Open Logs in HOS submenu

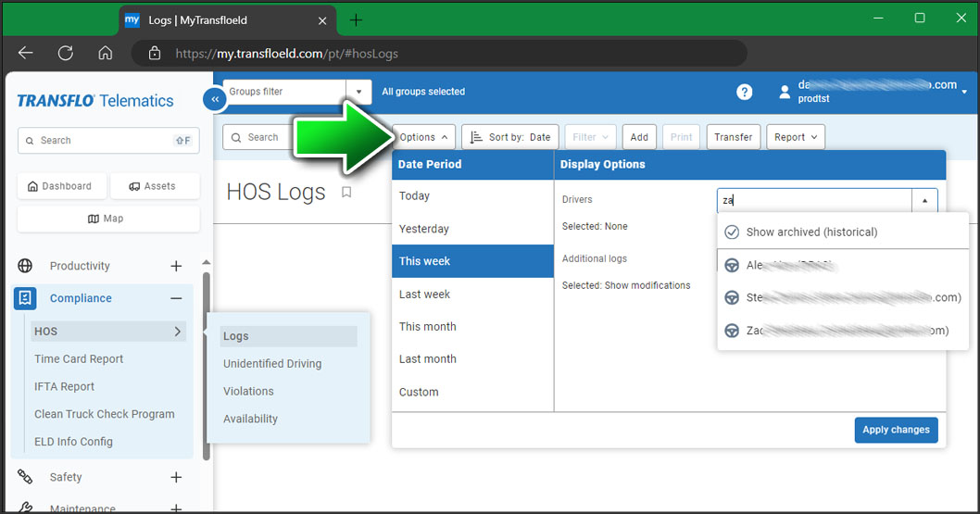[289, 336]
